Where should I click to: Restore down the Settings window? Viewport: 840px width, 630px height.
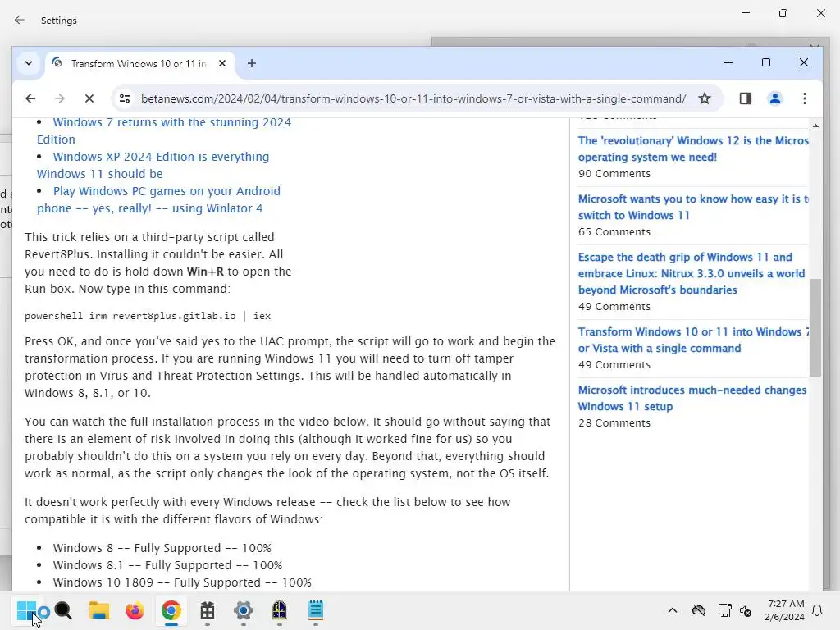coord(783,13)
